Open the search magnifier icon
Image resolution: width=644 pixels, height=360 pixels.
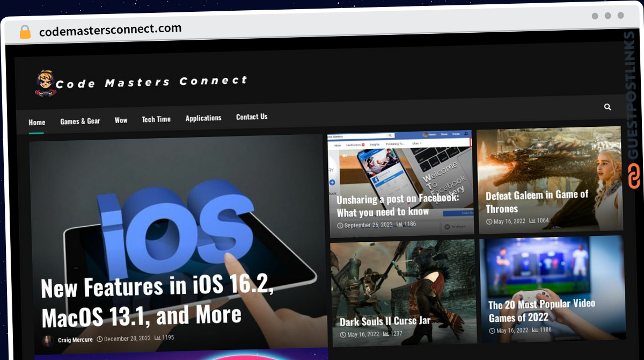[608, 107]
